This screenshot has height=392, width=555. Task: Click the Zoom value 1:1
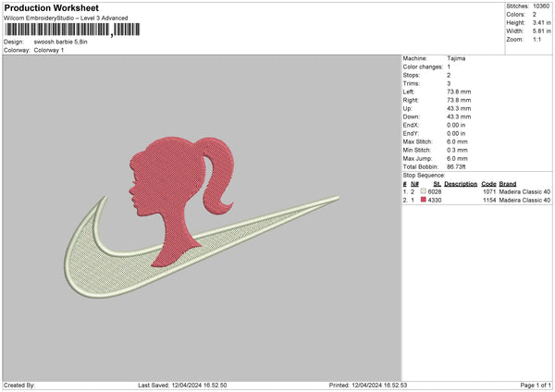pyautogui.click(x=536, y=39)
